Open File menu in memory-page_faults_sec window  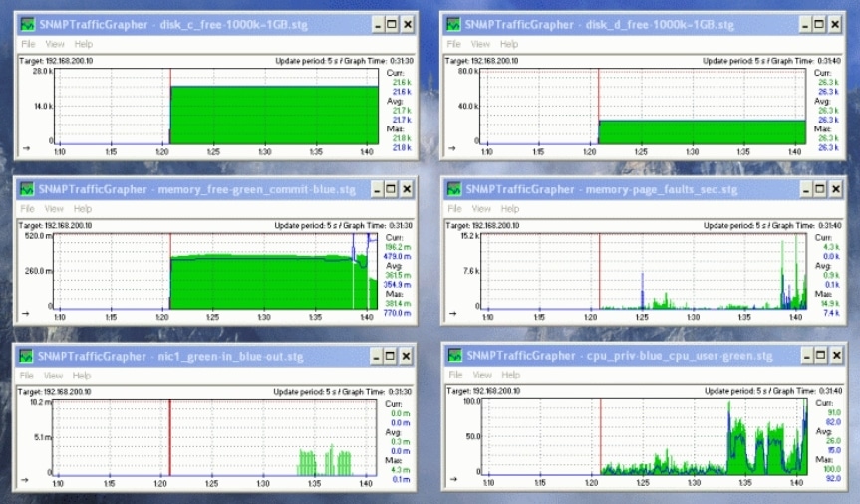coord(455,209)
